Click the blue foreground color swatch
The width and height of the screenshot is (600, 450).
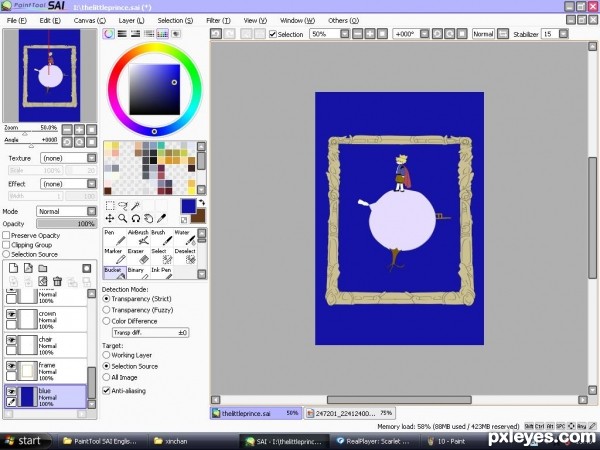coord(188,206)
